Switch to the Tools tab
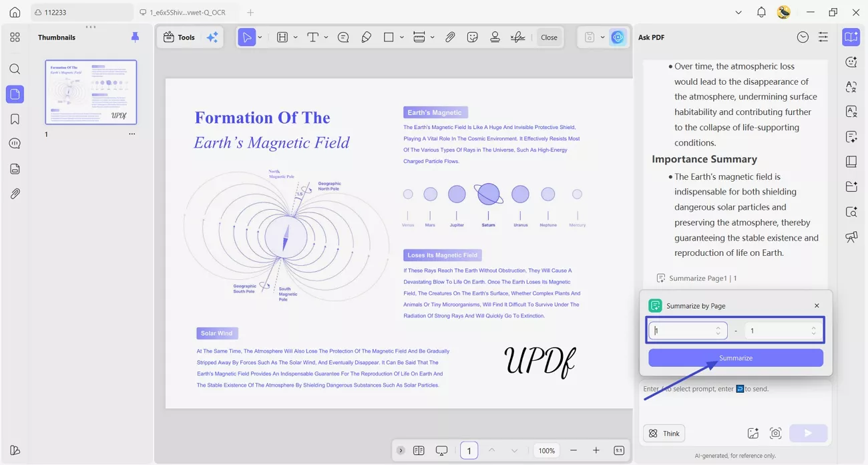 [x=180, y=37]
